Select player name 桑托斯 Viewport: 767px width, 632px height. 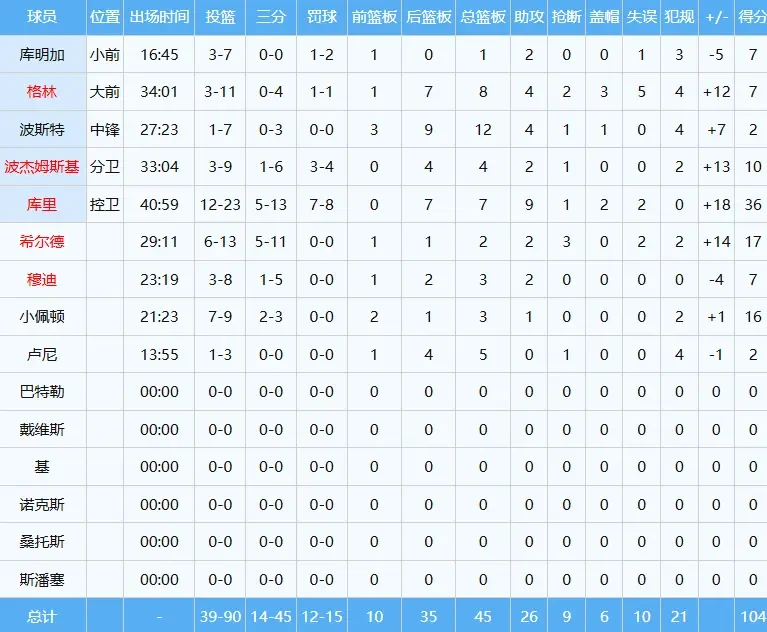pyautogui.click(x=42, y=542)
